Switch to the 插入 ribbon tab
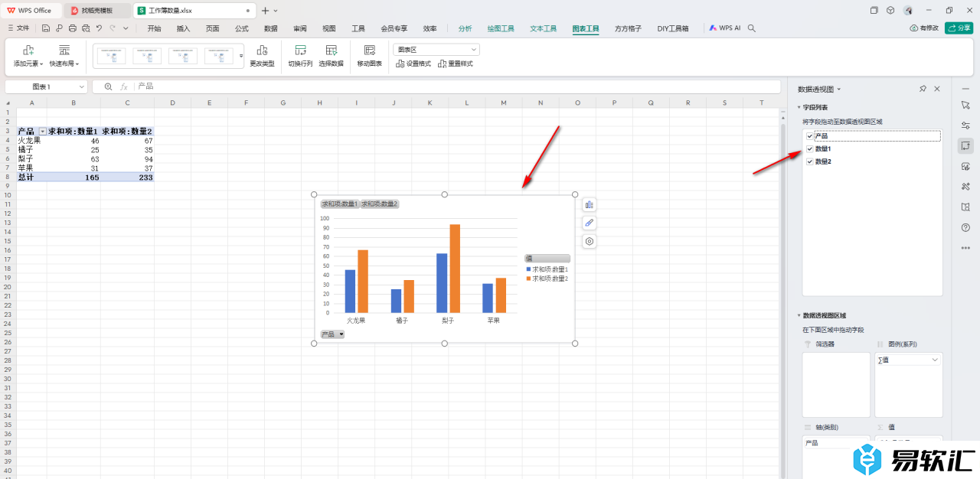The image size is (980, 479). 183,28
